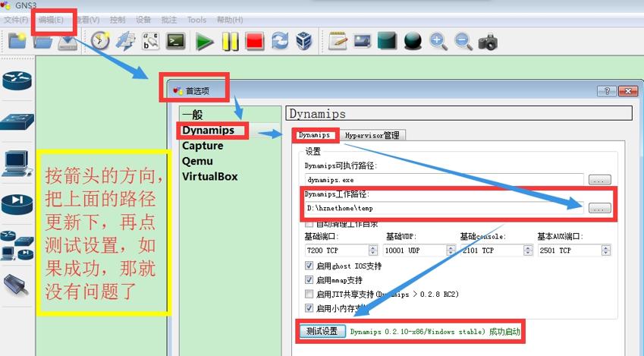Image resolution: width=644 pixels, height=356 pixels.
Task: Open the VirtualBox cube icon
Action: click(x=304, y=41)
